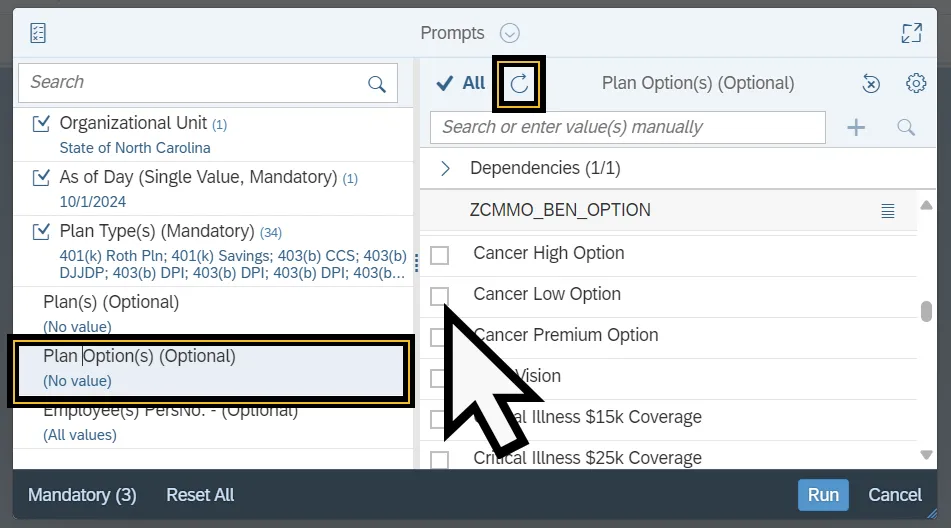This screenshot has height=528, width=951.
Task: Check the Cancer High Option checkbox
Action: click(439, 255)
